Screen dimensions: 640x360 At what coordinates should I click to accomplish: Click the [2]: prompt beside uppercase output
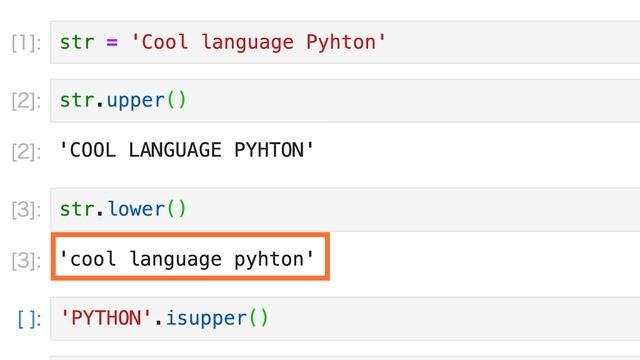[26, 152]
